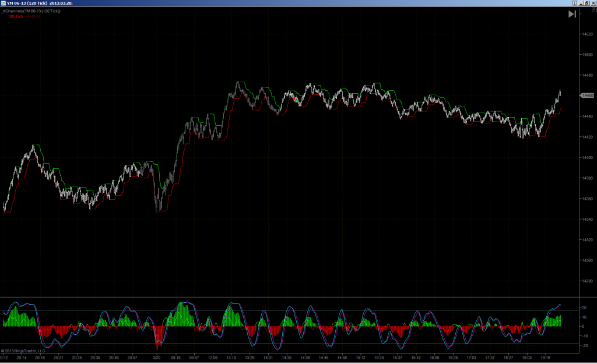Screen dimensions: 597x364
Task: Click the 14520 price axis label
Action: point(587,34)
